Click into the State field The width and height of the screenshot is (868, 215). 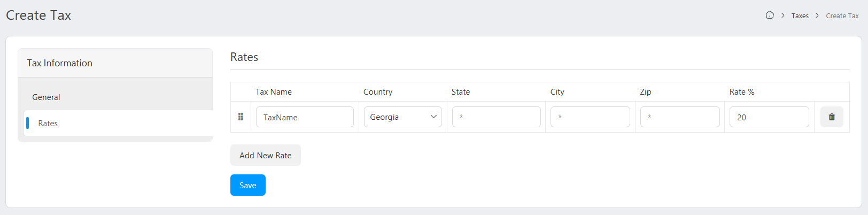[x=496, y=117]
